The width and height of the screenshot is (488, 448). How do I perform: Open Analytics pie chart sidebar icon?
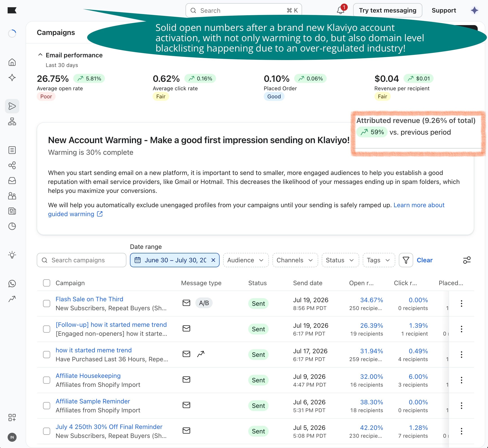coord(12,226)
